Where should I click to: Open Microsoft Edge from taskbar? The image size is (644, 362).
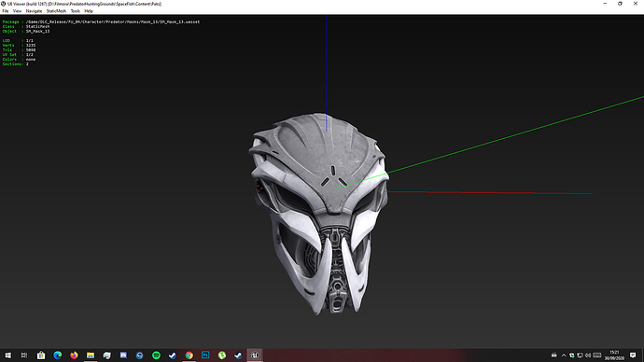[x=58, y=355]
